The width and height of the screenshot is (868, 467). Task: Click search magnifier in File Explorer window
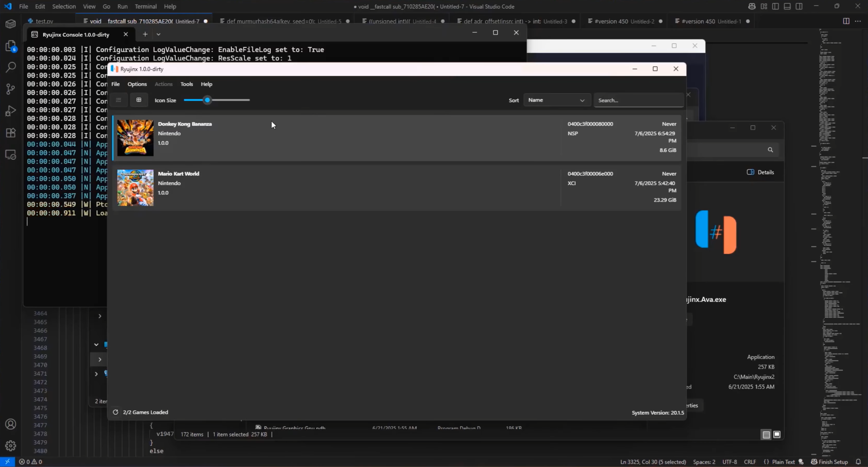pyautogui.click(x=770, y=150)
